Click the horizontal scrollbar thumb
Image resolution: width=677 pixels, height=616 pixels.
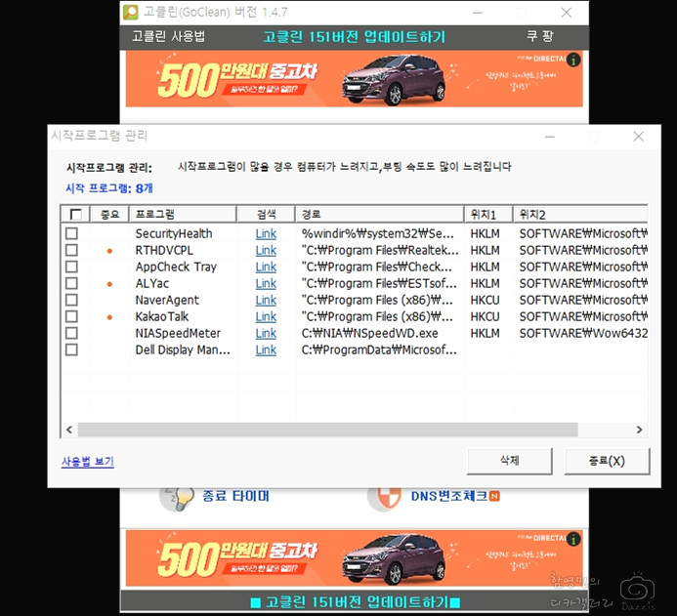(327, 430)
